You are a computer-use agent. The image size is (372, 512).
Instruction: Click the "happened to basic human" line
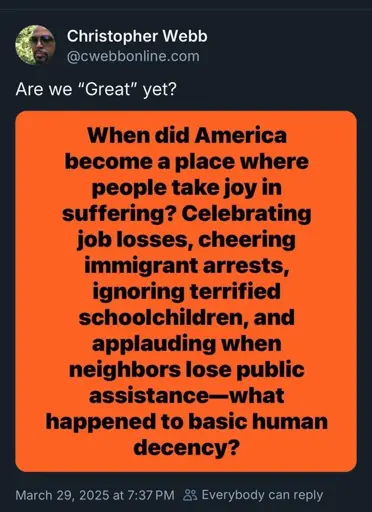coord(187,422)
